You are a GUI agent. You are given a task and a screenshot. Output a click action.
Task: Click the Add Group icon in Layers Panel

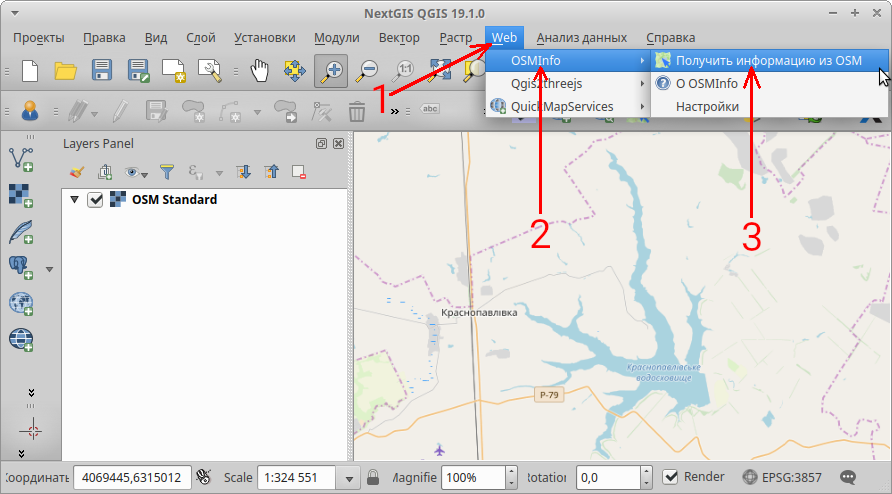click(x=105, y=172)
